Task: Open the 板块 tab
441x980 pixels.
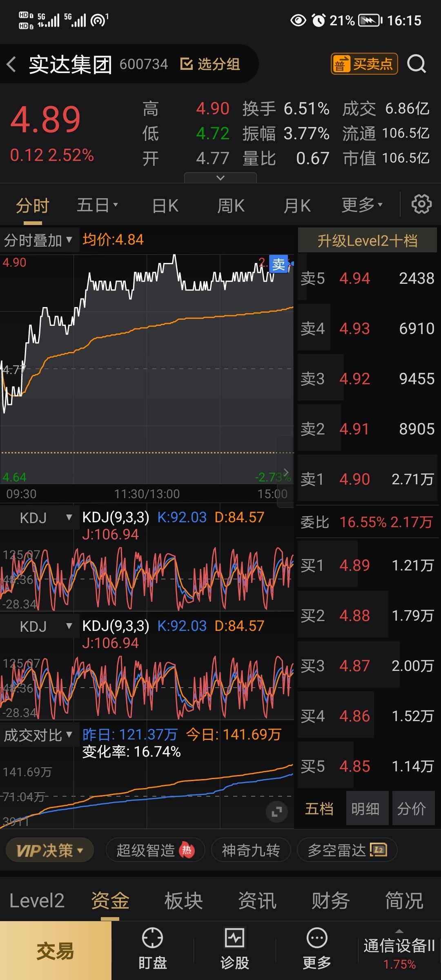Action: [184, 901]
